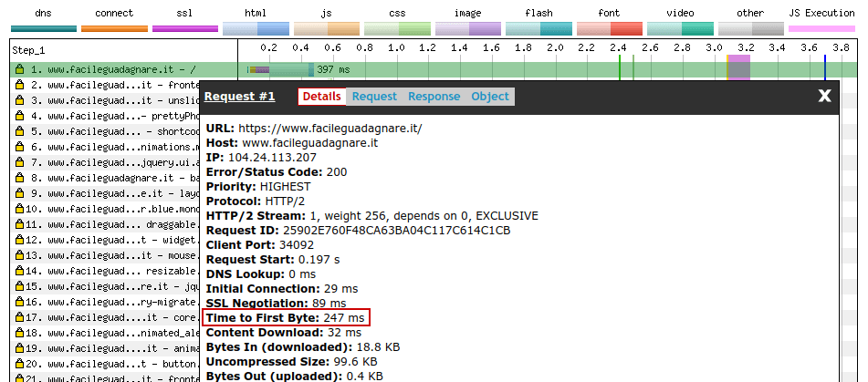Select request 4 prettyPhoto row
This screenshot has width=868, height=382.
(105, 116)
